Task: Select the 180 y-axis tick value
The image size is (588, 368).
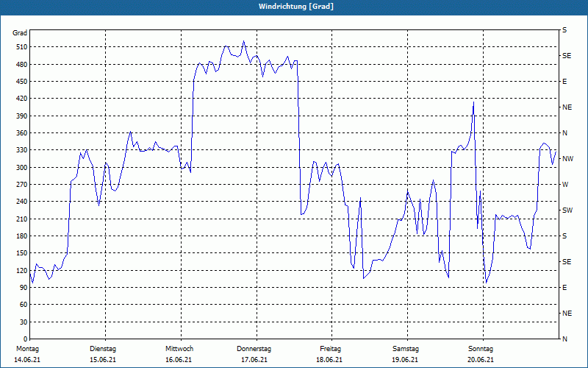Action: click(x=21, y=236)
